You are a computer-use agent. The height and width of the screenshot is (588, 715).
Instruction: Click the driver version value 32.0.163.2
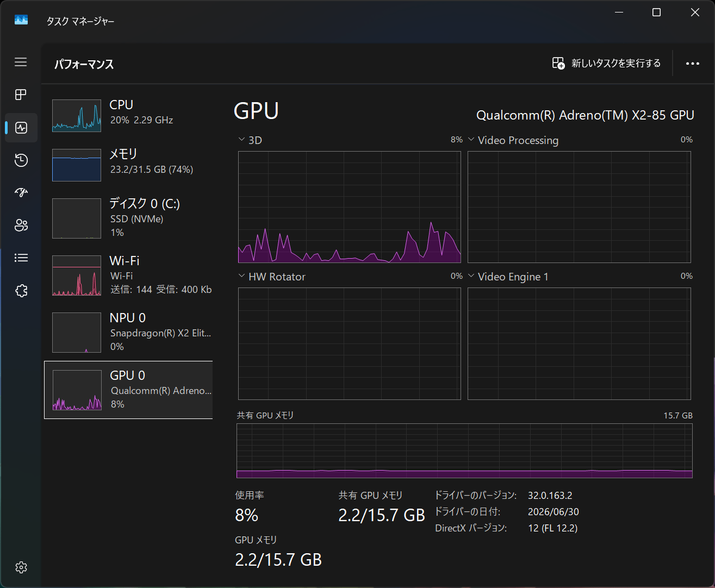[x=550, y=496]
